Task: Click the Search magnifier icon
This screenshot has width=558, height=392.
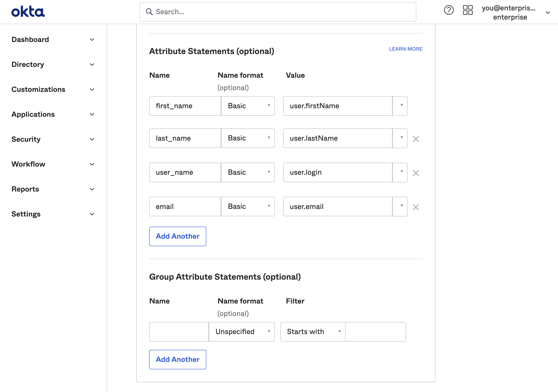Action: (x=149, y=12)
